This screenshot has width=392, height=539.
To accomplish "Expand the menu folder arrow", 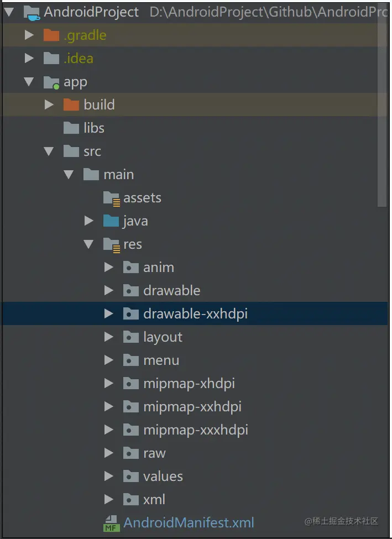I will click(109, 360).
